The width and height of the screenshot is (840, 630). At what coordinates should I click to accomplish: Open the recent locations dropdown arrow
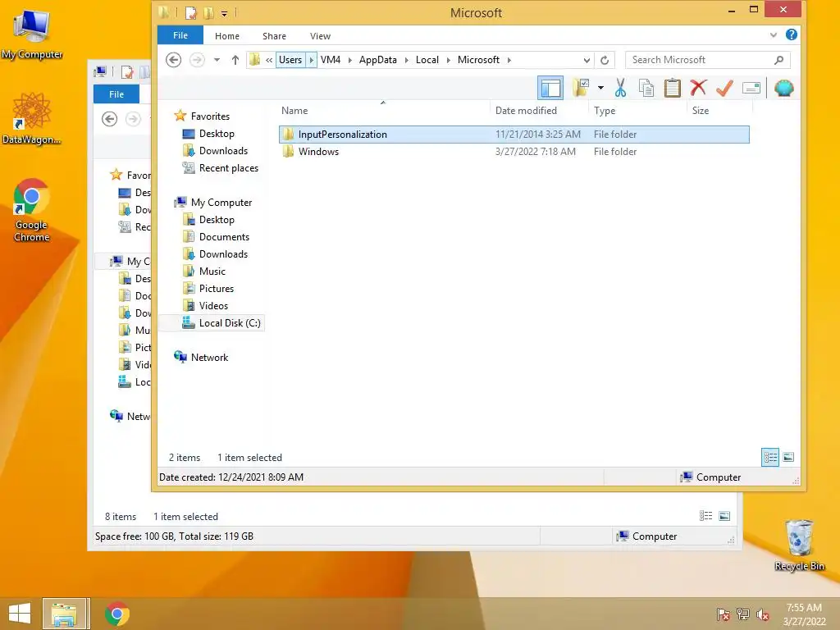(217, 59)
